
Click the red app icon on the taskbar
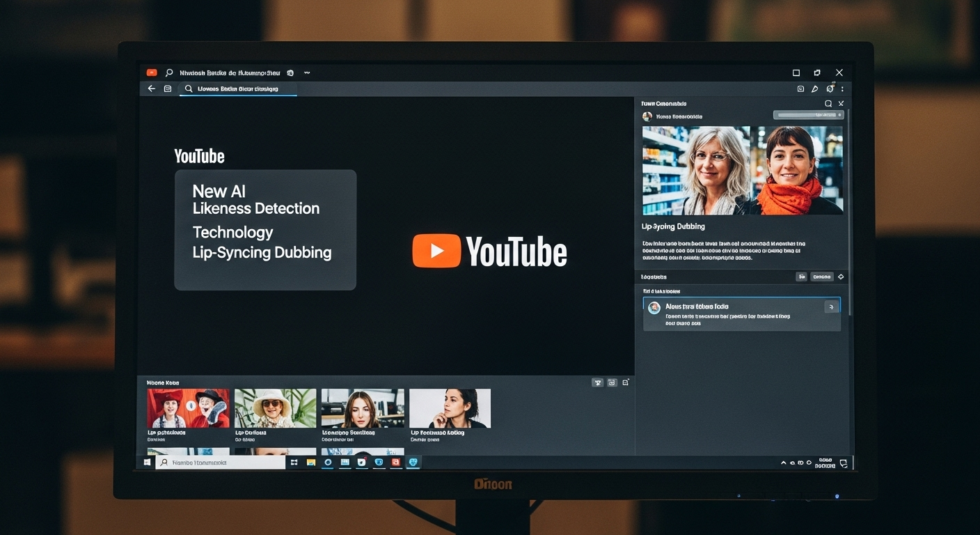(395, 462)
